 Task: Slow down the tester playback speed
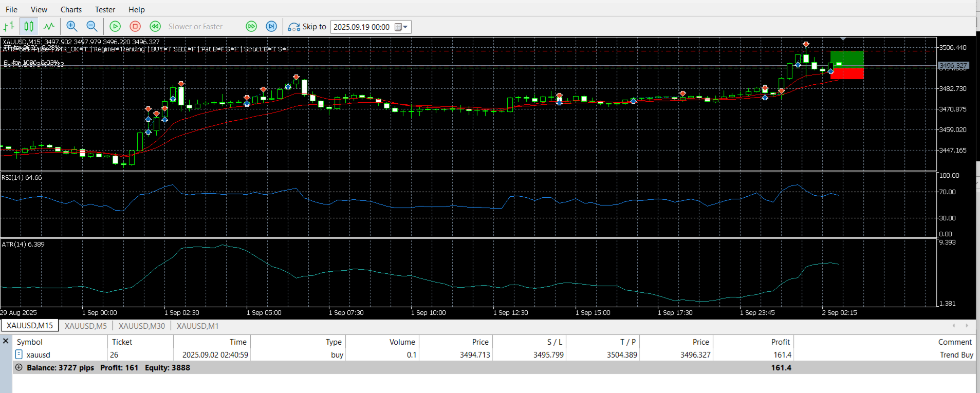pos(155,26)
